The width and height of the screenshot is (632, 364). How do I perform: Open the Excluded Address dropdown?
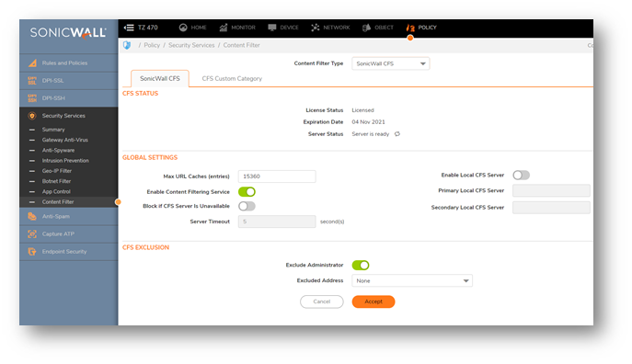pyautogui.click(x=412, y=280)
